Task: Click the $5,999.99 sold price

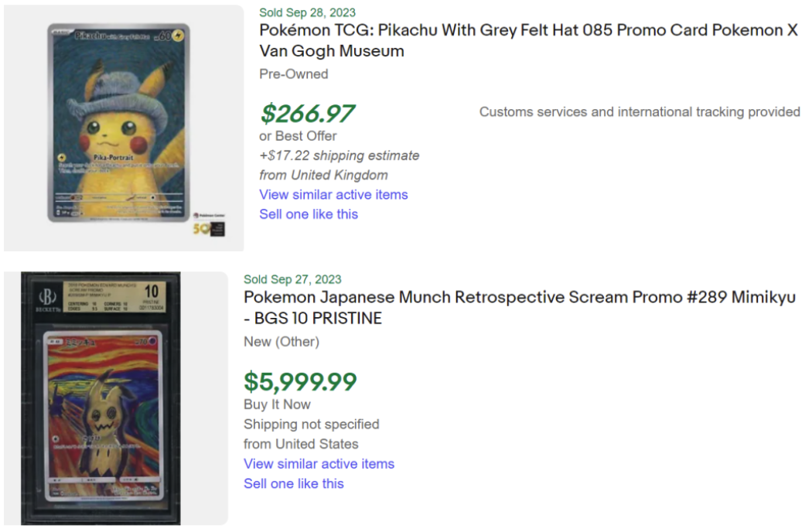Action: (x=300, y=382)
